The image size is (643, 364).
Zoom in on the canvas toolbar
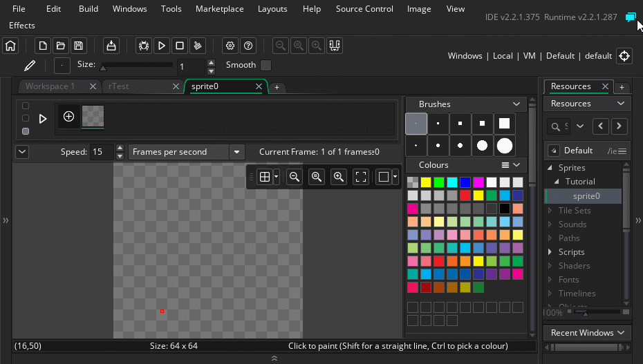point(339,177)
